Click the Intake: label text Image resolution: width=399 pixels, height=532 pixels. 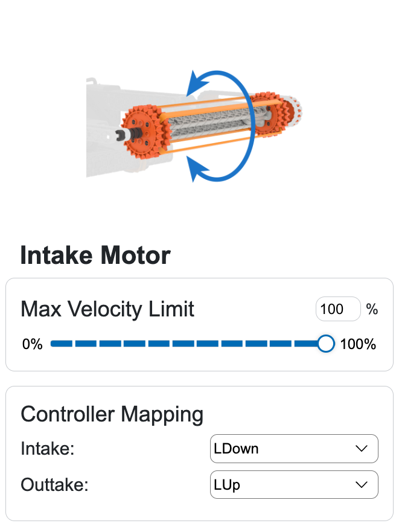click(x=47, y=449)
